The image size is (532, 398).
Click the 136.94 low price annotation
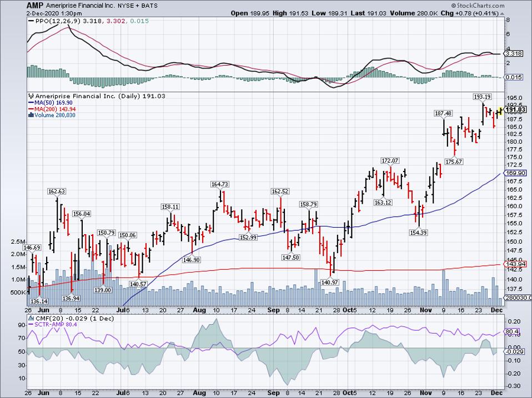coord(71,298)
